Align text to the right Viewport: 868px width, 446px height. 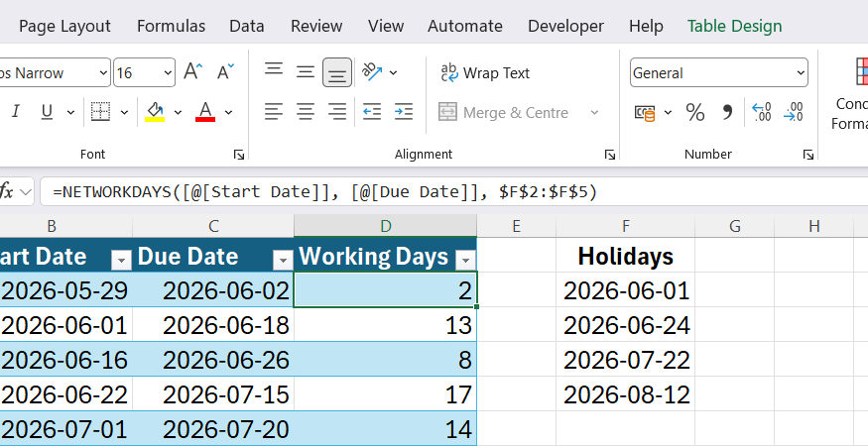pos(337,112)
